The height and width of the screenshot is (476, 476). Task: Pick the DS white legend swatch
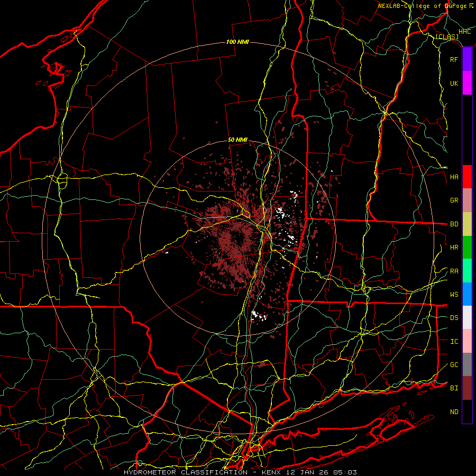[x=467, y=317]
